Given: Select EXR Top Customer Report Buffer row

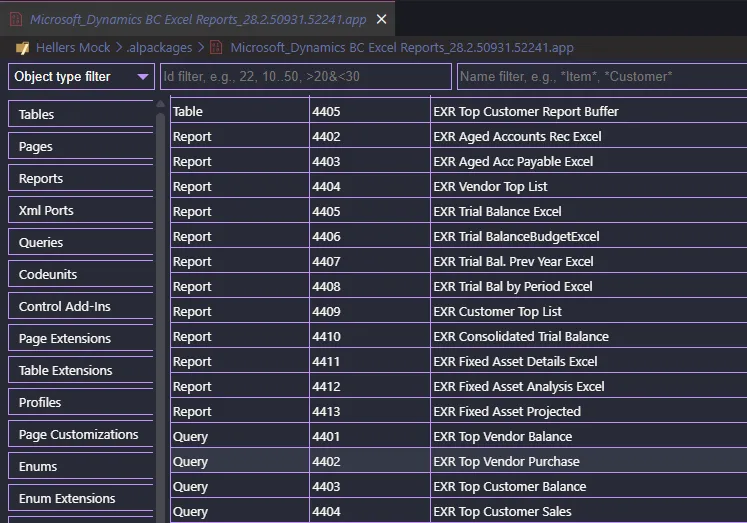Looking at the screenshot, I should click(459, 111).
